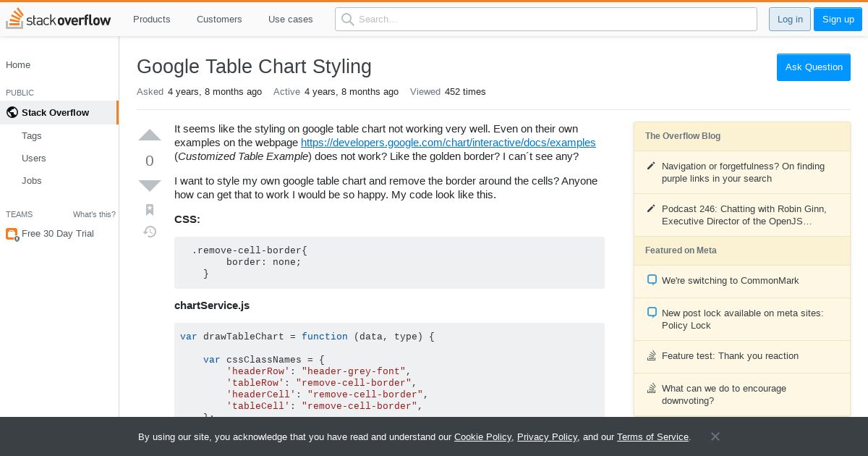
Task: Click the What's this? link
Action: point(94,214)
